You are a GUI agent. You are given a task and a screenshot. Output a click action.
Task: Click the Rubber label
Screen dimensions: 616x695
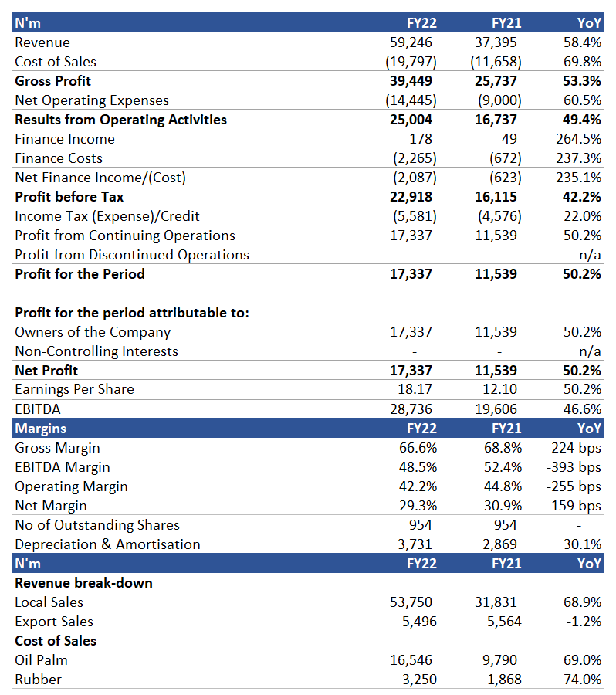coord(38,680)
